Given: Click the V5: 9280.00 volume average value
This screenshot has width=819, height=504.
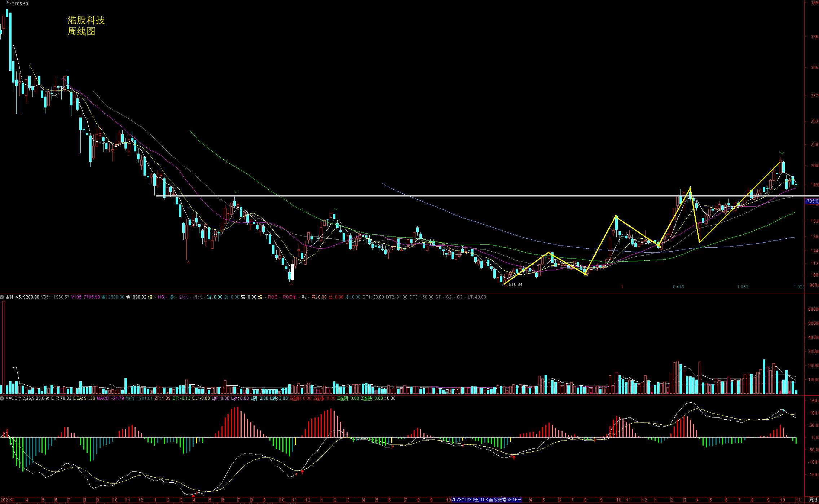Looking at the screenshot, I should click(x=27, y=297).
